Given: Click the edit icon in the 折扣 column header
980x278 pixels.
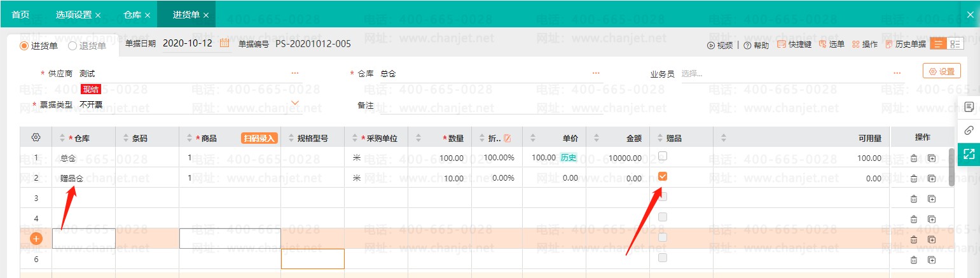Looking at the screenshot, I should tap(507, 138).
